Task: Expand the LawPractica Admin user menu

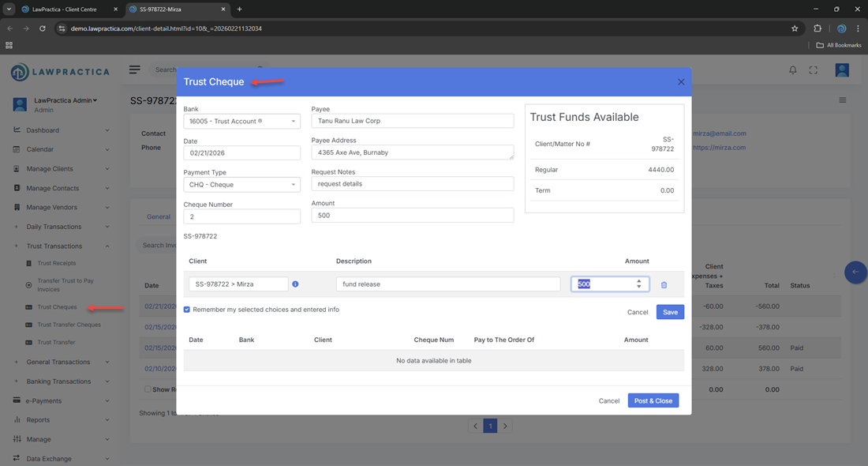Action: [66, 100]
